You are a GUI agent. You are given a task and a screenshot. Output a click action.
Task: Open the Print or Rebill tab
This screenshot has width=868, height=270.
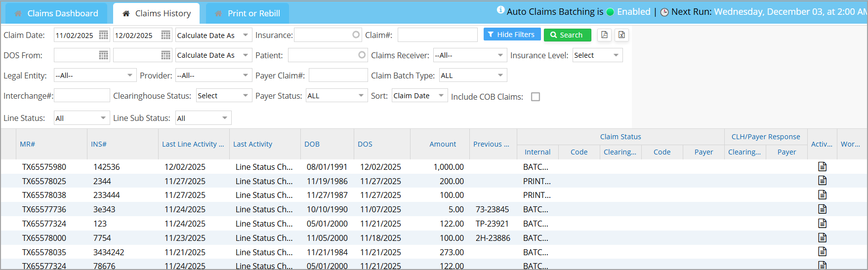248,13
